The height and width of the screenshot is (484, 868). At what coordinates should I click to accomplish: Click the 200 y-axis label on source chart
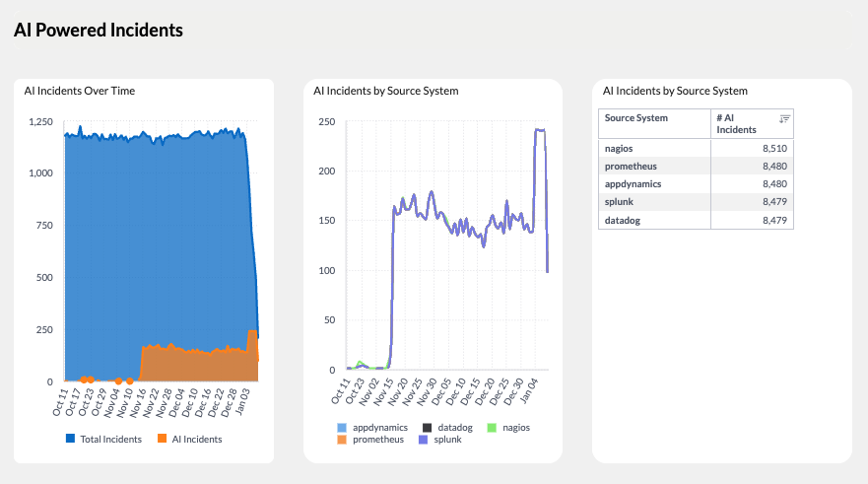tap(326, 172)
